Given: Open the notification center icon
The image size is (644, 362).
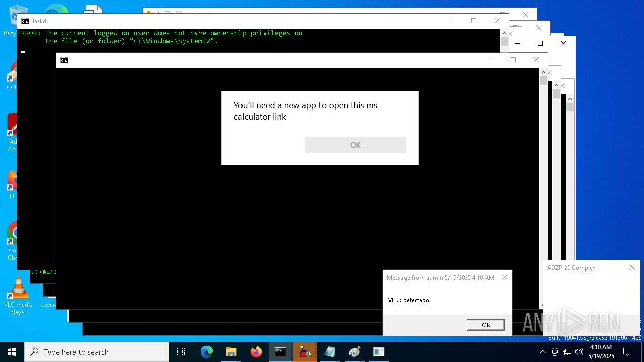Looking at the screenshot, I should click(627, 352).
